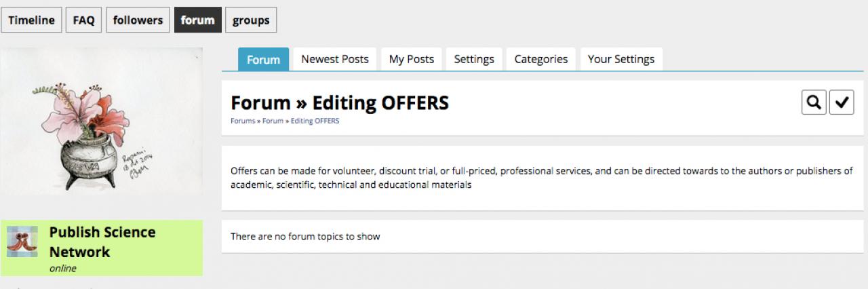This screenshot has height=289, width=868.
Task: Switch to the blue Forum tab
Action: click(263, 60)
